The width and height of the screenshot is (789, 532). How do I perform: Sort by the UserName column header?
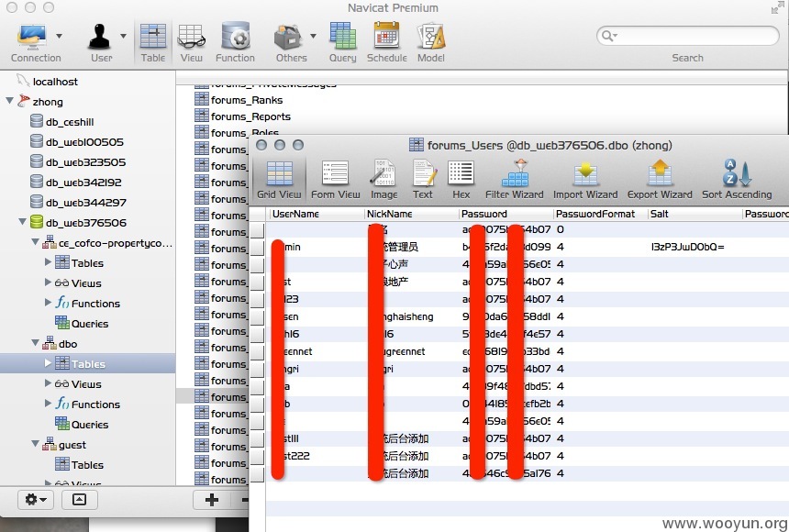(x=316, y=214)
